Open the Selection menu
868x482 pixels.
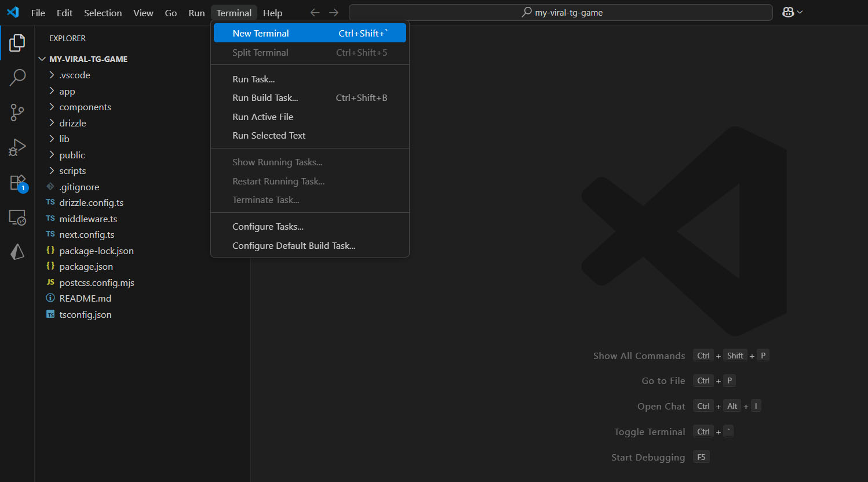coord(103,13)
